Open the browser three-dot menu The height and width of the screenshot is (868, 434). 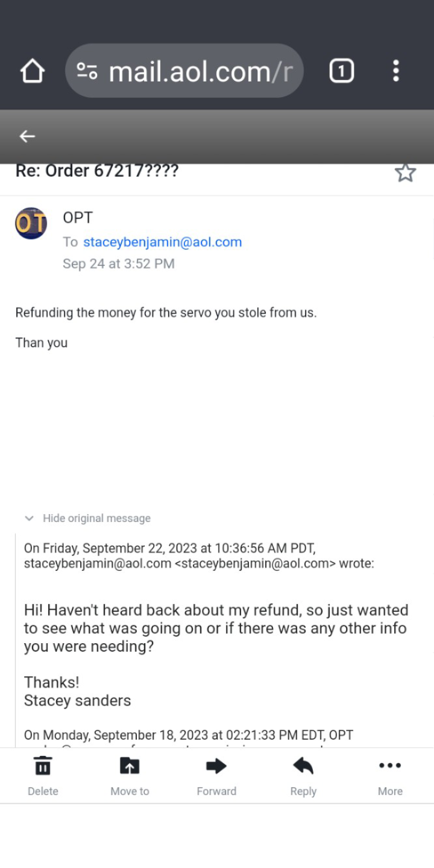pos(395,71)
